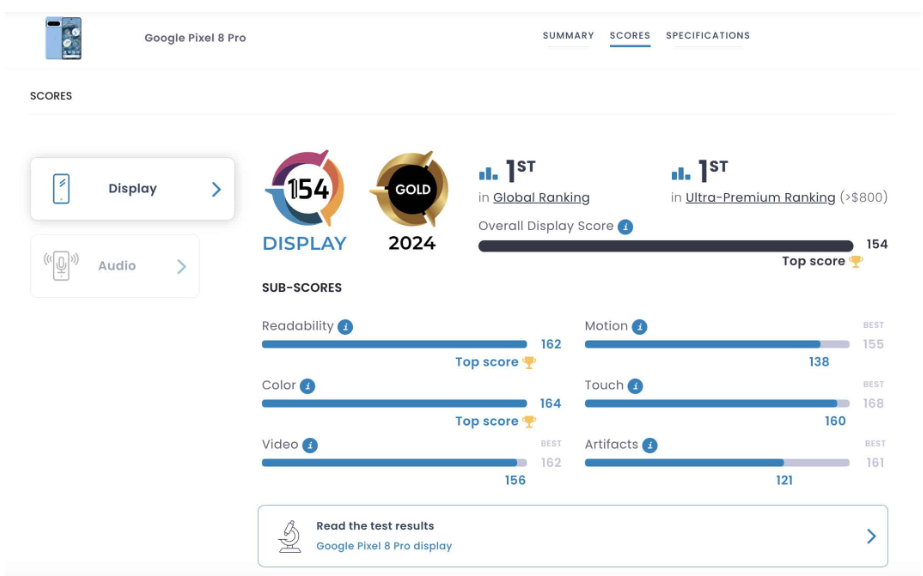Switch to the Specifications tab
The width and height of the screenshot is (923, 576).
(708, 35)
